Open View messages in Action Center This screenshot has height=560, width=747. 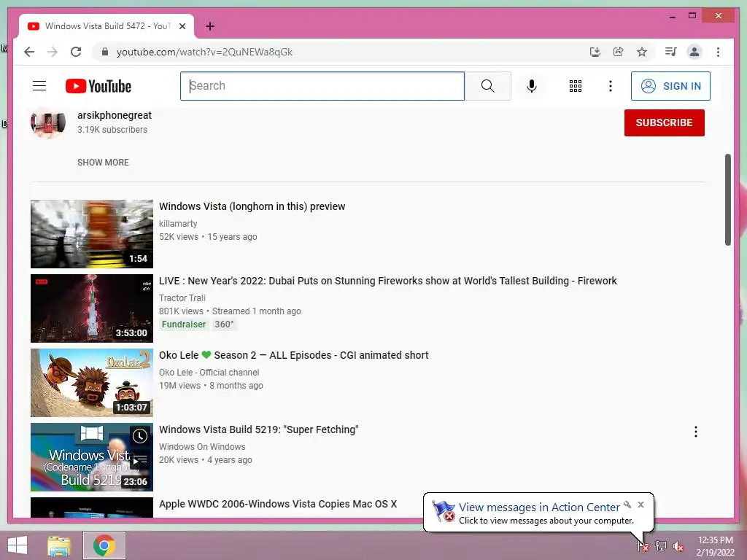pyautogui.click(x=539, y=507)
